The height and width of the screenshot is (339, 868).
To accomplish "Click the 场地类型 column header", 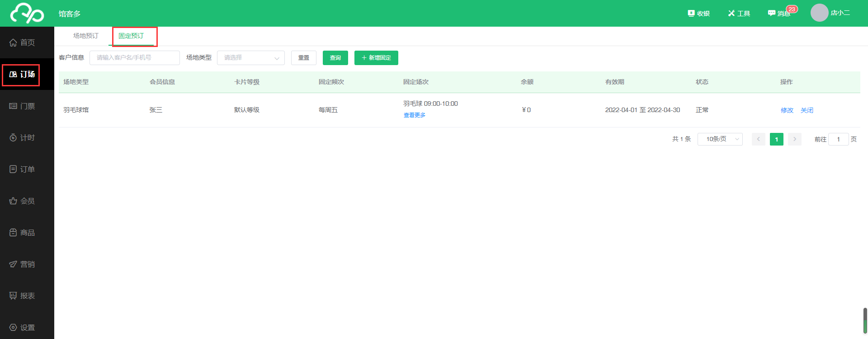I will click(76, 82).
